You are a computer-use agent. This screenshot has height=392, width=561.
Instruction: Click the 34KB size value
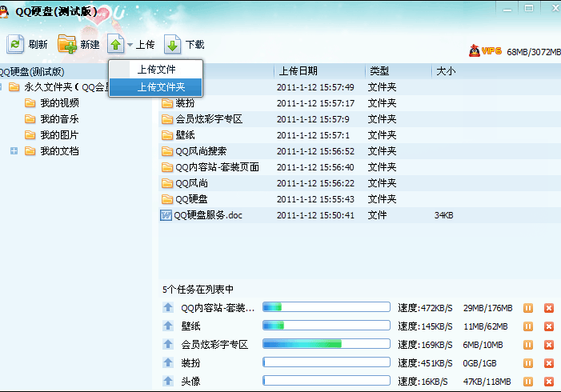tap(443, 215)
